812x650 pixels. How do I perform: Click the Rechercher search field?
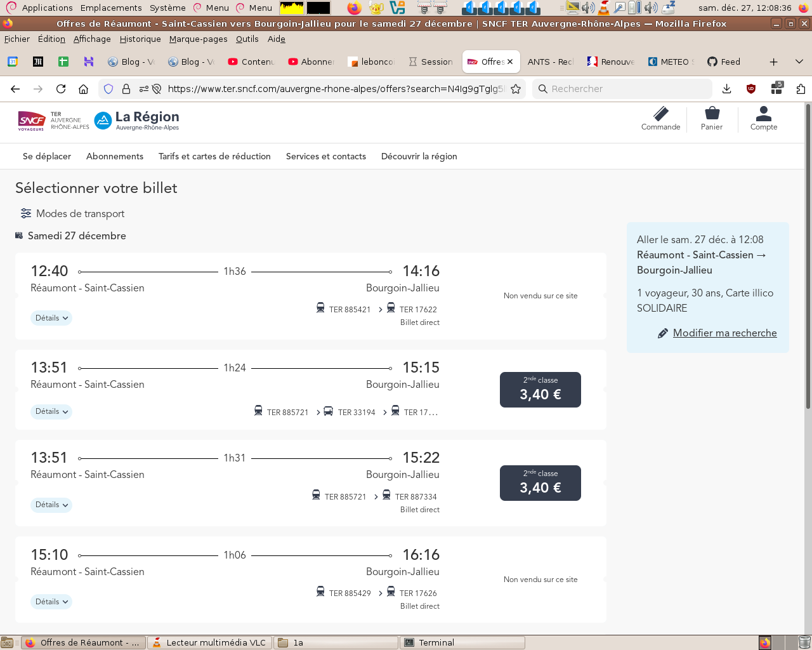tap(622, 89)
